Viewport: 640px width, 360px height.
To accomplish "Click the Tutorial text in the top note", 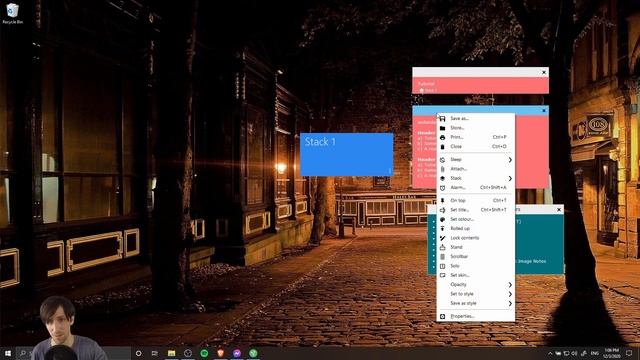I will click(426, 84).
